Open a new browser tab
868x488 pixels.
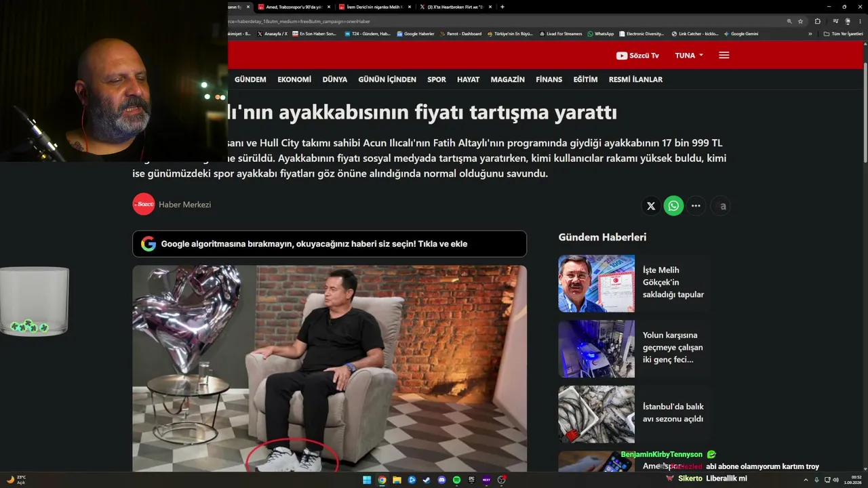coord(502,7)
